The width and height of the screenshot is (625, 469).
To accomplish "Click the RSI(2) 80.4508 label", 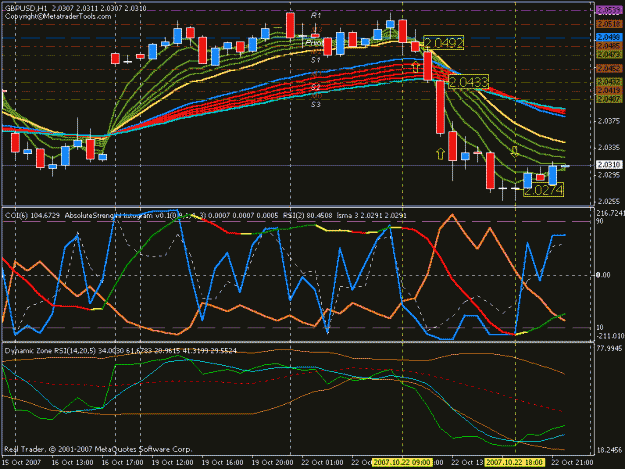I will 307,216.
